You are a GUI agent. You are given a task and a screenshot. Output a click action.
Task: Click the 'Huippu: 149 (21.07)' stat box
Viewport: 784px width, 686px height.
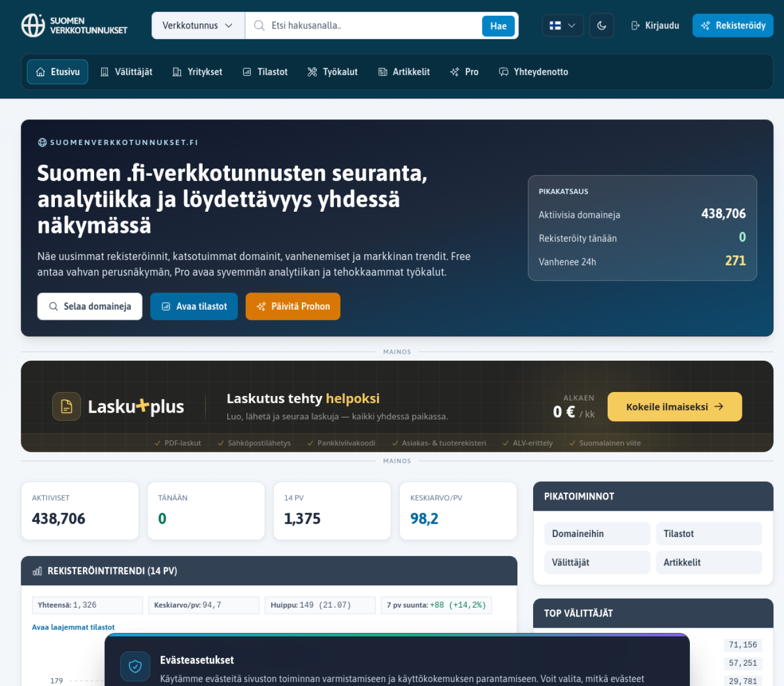tap(320, 605)
